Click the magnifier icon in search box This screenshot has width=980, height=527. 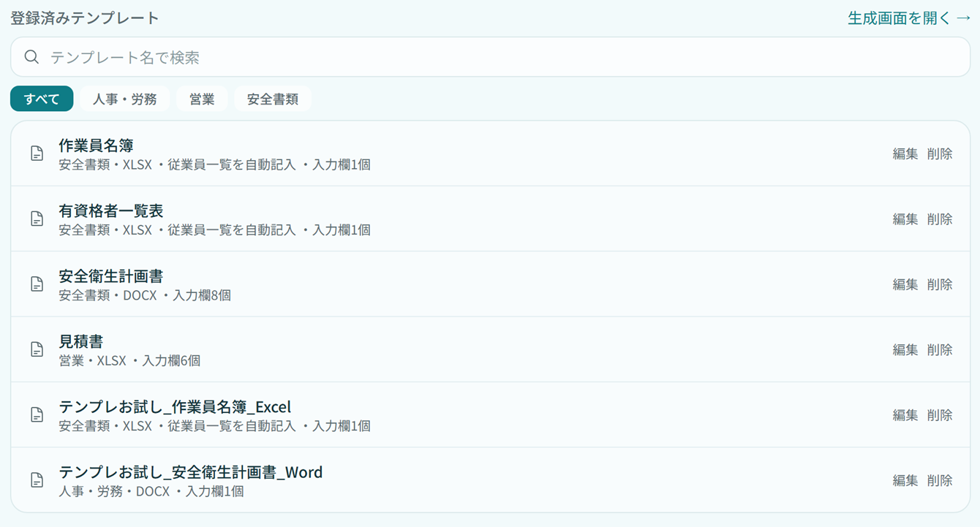pos(31,57)
